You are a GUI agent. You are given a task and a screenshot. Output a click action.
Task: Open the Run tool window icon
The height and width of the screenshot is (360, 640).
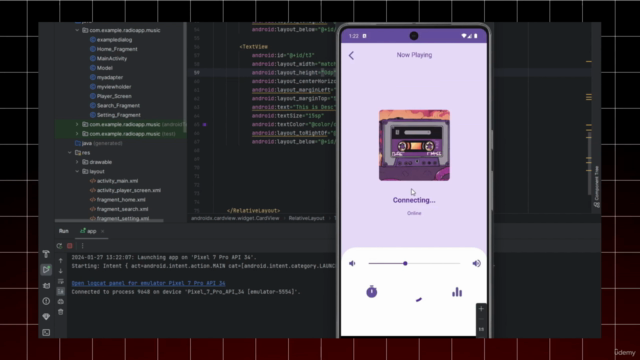pos(46,269)
